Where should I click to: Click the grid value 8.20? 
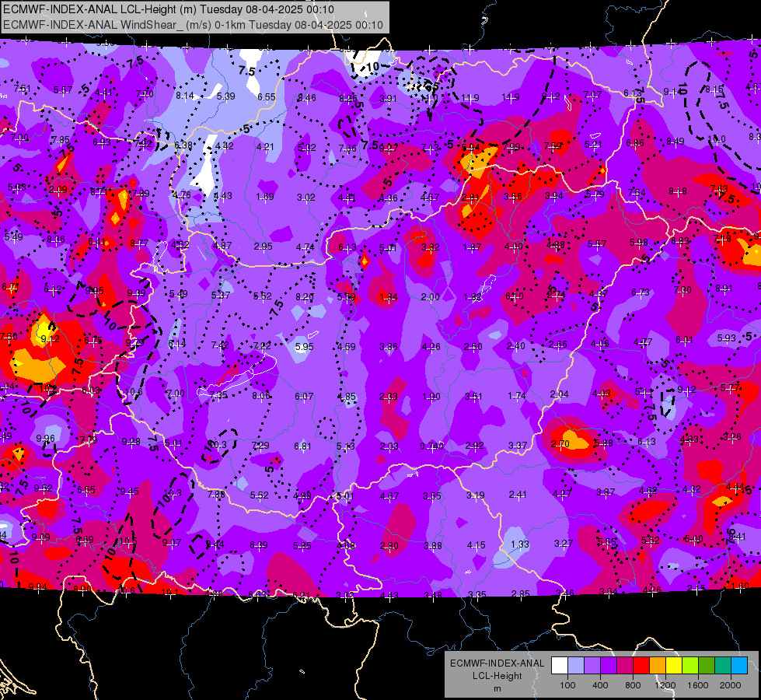pyautogui.click(x=305, y=297)
